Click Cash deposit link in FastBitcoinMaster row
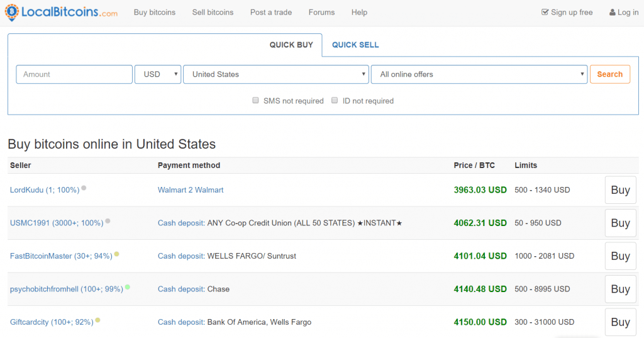Image resolution: width=644 pixels, height=338 pixels. coord(181,256)
